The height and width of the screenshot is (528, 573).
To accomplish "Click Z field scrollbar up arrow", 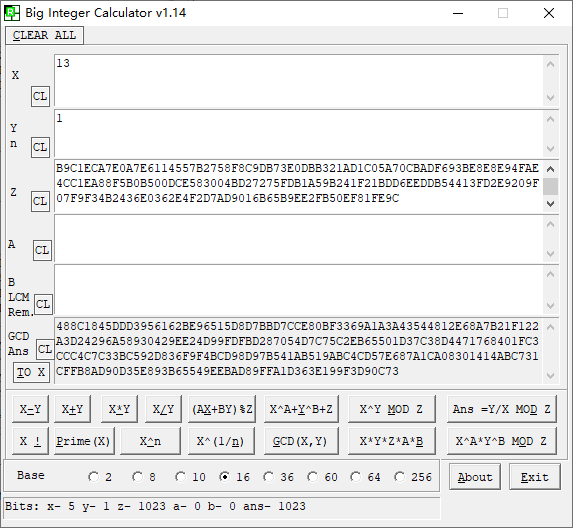I will pos(551,169).
